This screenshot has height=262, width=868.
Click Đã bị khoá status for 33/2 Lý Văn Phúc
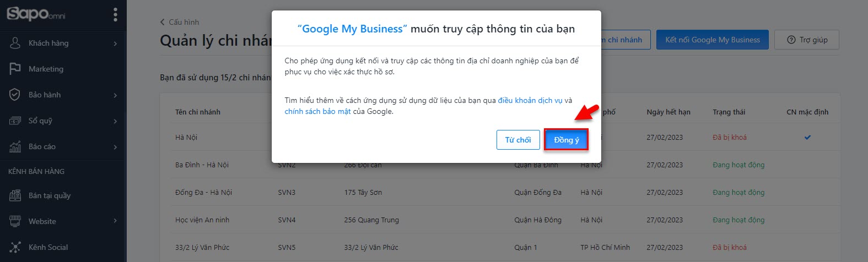[x=730, y=247]
